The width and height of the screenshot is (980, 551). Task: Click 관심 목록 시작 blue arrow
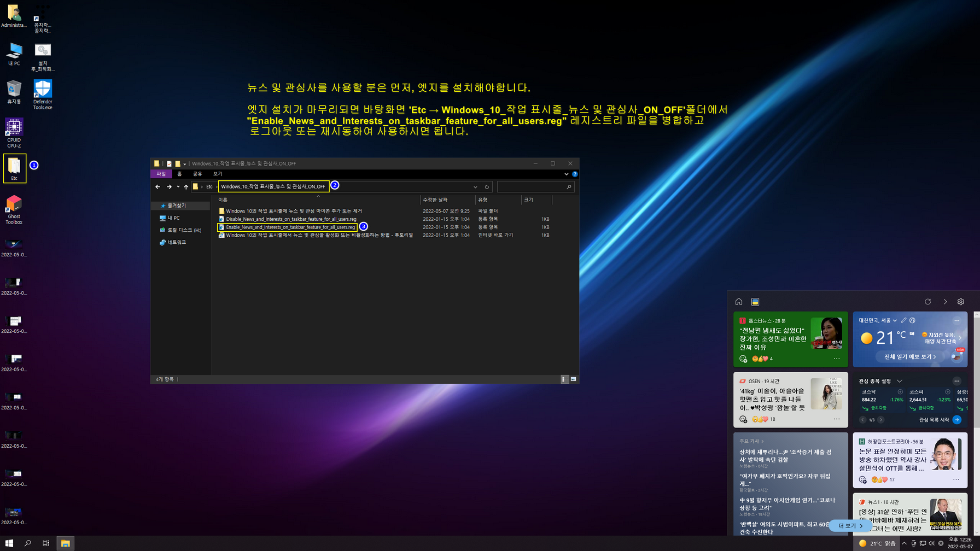(x=957, y=420)
